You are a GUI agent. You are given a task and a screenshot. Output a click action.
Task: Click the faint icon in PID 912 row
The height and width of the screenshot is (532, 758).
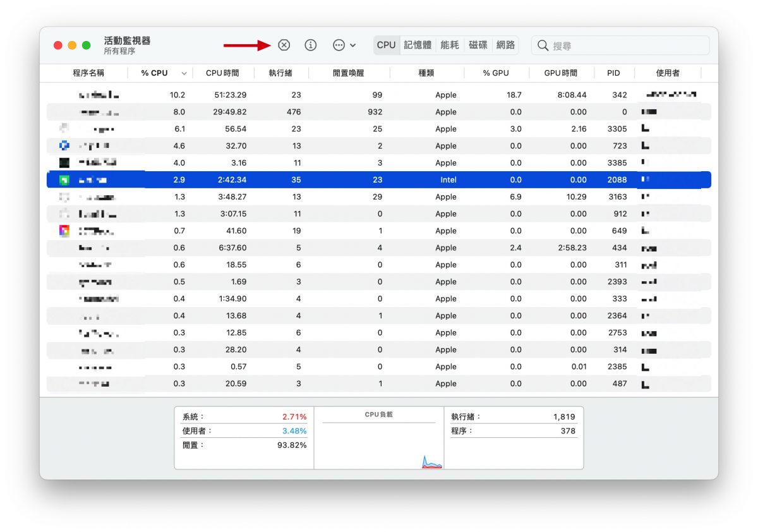click(x=64, y=214)
